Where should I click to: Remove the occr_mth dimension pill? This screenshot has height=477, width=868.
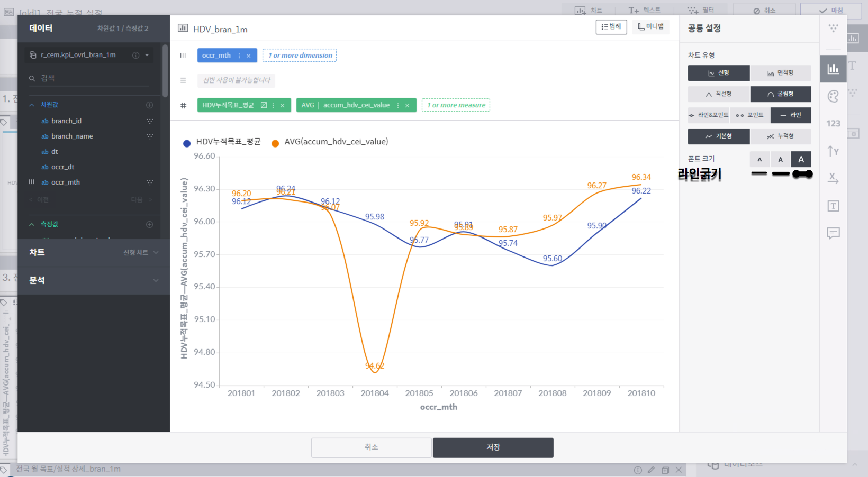(249, 56)
